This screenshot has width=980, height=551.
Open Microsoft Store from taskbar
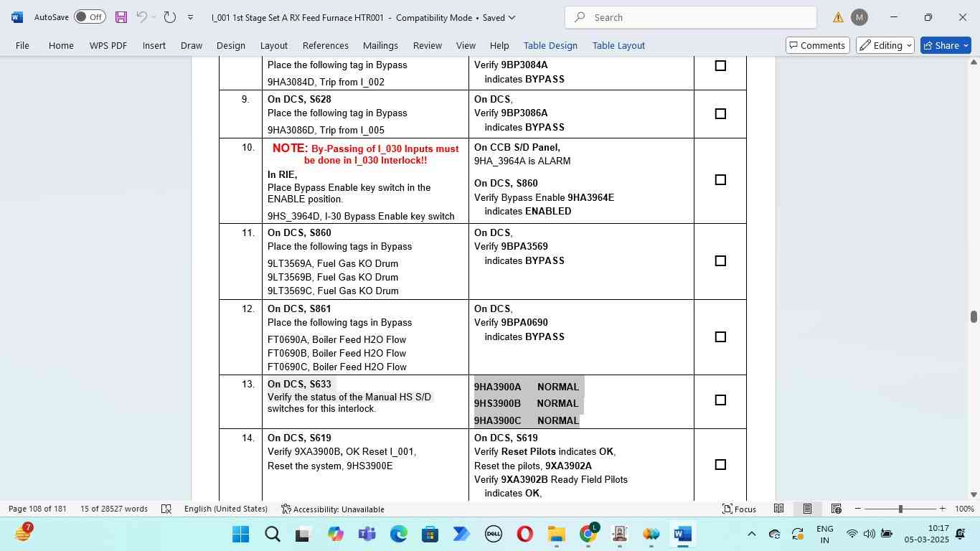[x=430, y=534]
